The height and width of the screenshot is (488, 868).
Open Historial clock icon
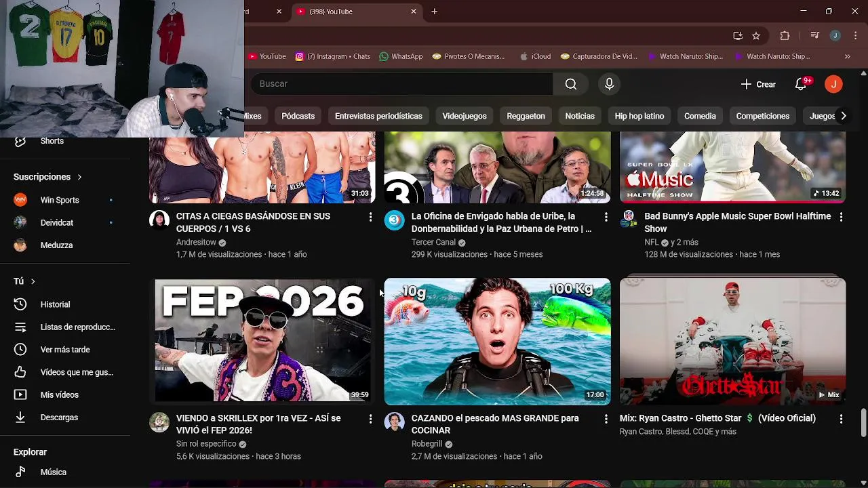pos(20,304)
